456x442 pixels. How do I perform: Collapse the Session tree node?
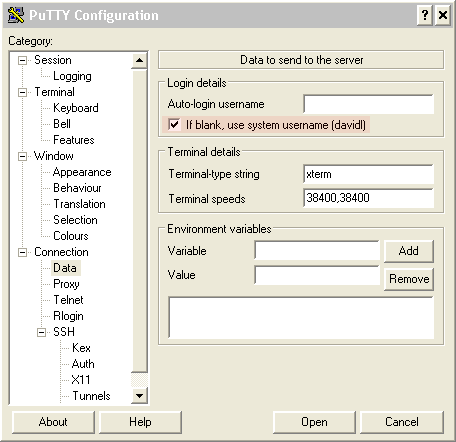22,61
